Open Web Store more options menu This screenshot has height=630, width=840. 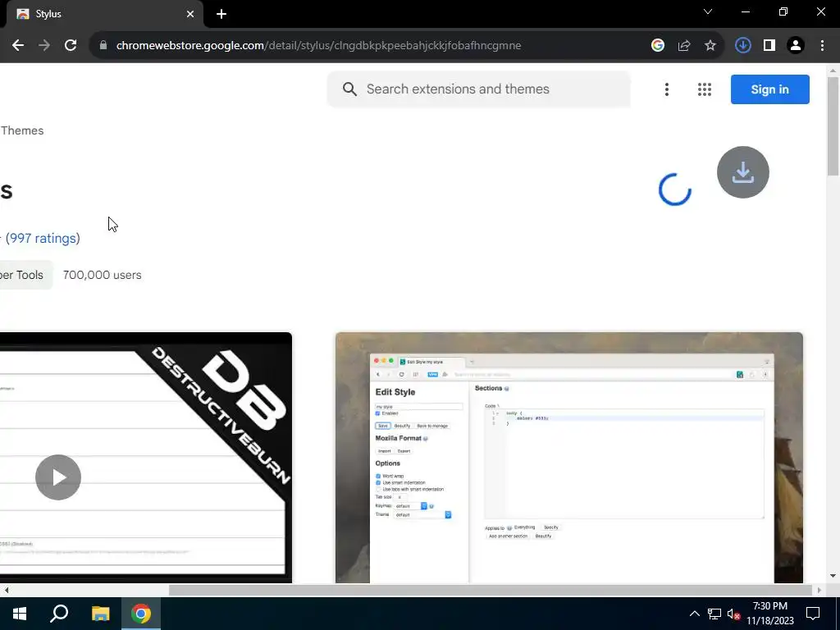(x=666, y=89)
